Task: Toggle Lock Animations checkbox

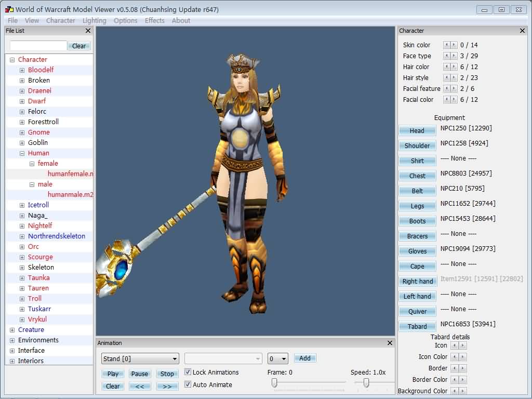Action: click(188, 372)
